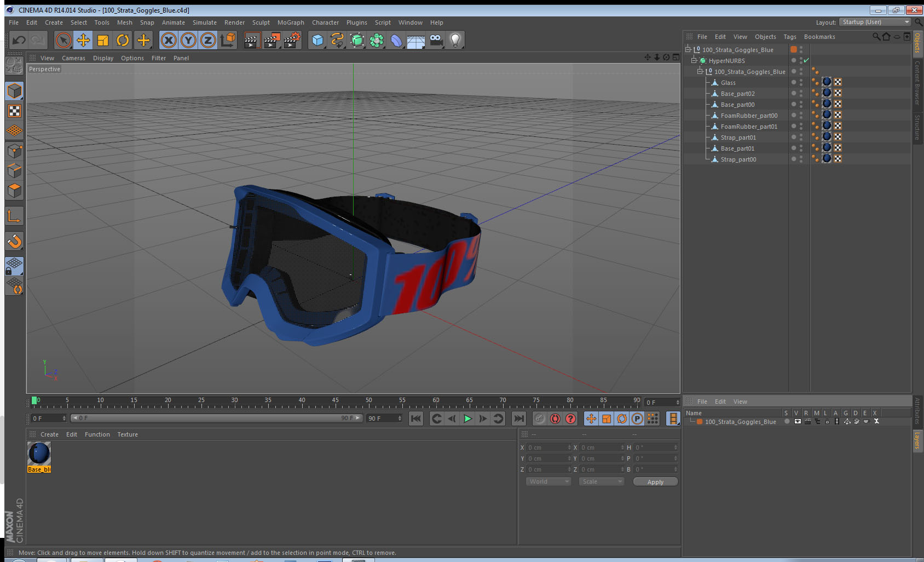Collapse top 100_Strata_Goggles_Blue root node
Image resolution: width=924 pixels, height=562 pixels.
coord(688,49)
